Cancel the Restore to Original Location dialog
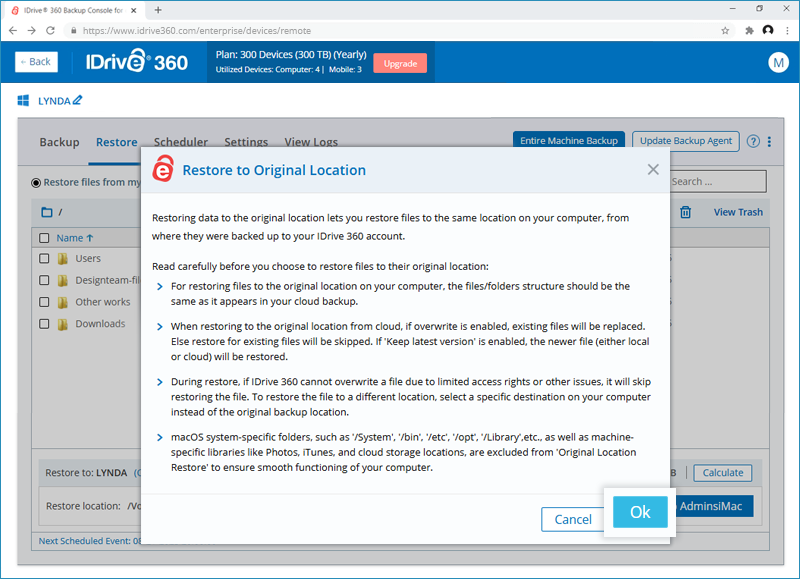 [572, 519]
